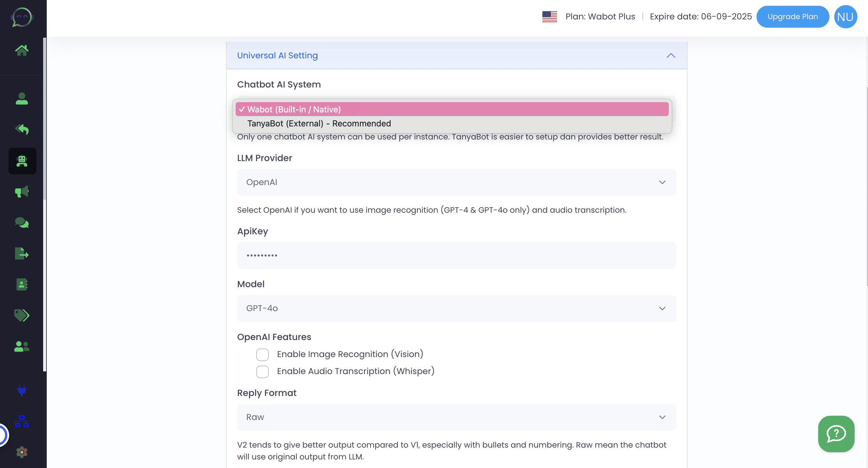The height and width of the screenshot is (468, 868).
Task: Click the Expire date: 06-09-2025 text
Action: (x=701, y=16)
